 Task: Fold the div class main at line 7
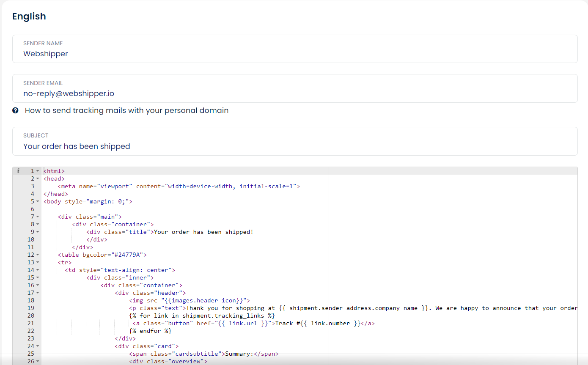pos(38,217)
